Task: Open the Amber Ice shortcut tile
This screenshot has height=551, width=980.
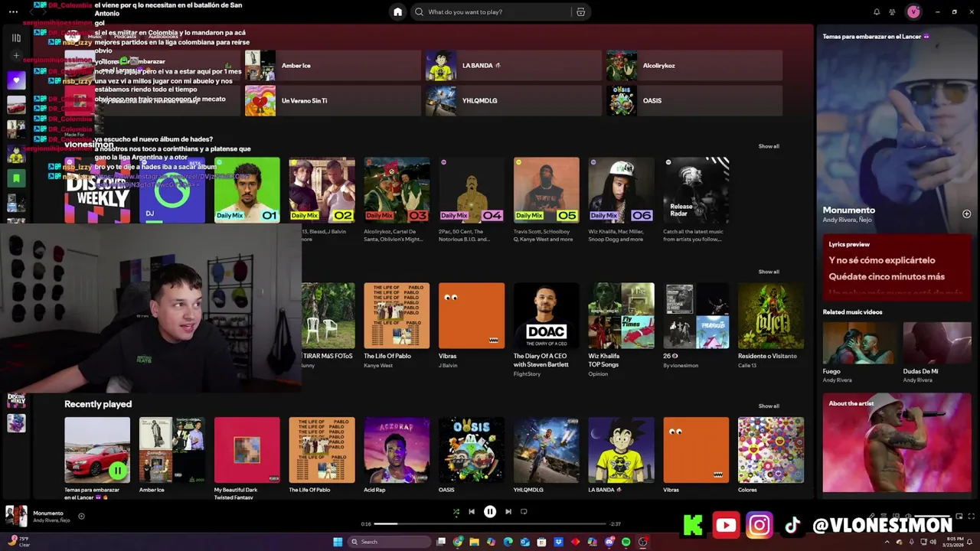Action: [x=332, y=66]
